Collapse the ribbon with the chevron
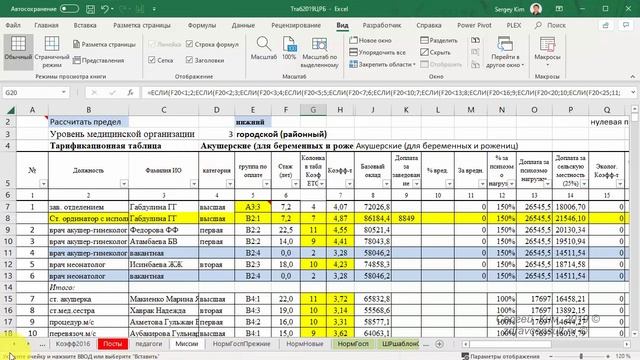640x360 pixels. pyautogui.click(x=633, y=77)
